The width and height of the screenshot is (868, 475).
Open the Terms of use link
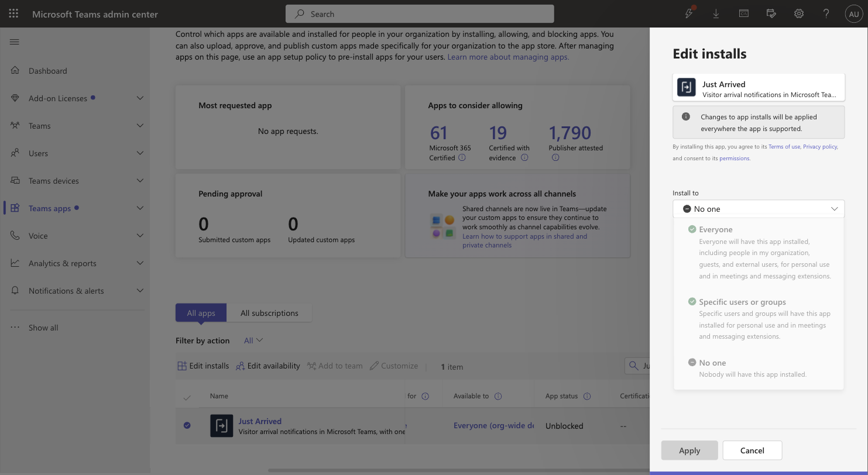784,147
